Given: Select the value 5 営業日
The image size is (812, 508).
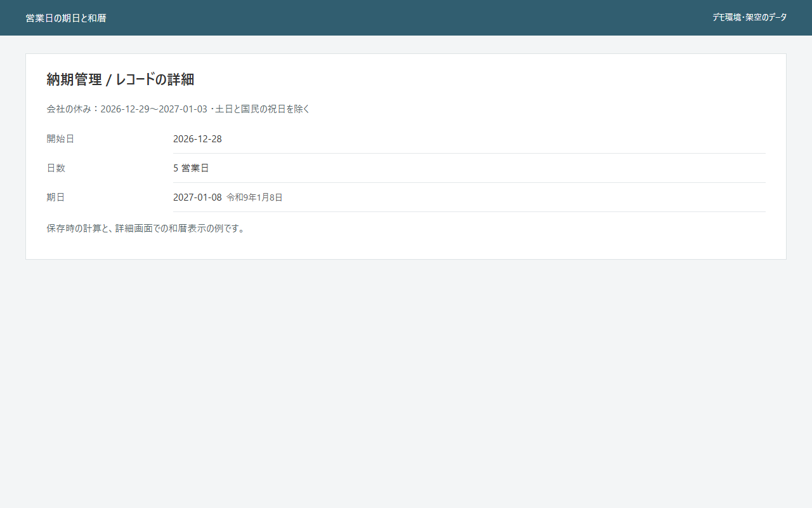Looking at the screenshot, I should (191, 168).
